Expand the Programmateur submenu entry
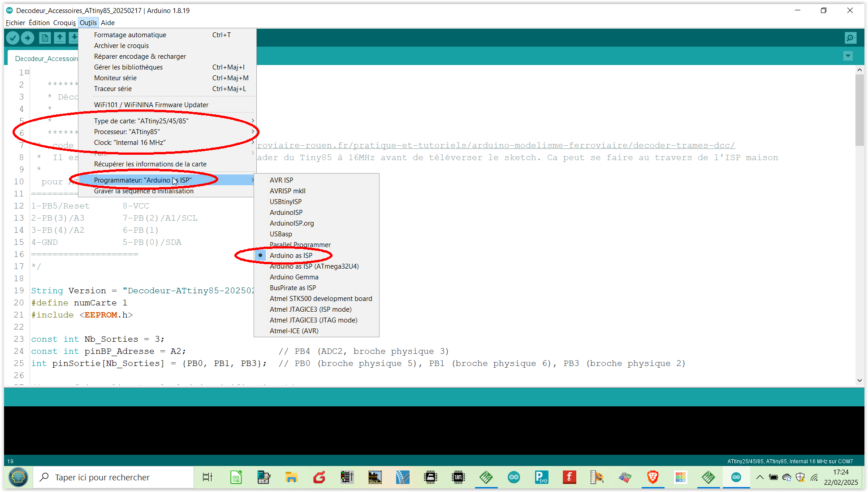Image resolution: width=868 pixels, height=492 pixels. point(167,180)
